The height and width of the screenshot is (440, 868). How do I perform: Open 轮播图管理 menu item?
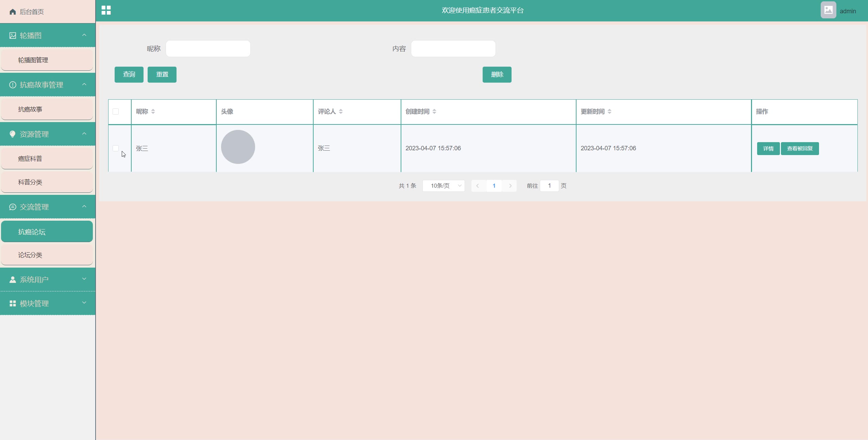pyautogui.click(x=47, y=60)
